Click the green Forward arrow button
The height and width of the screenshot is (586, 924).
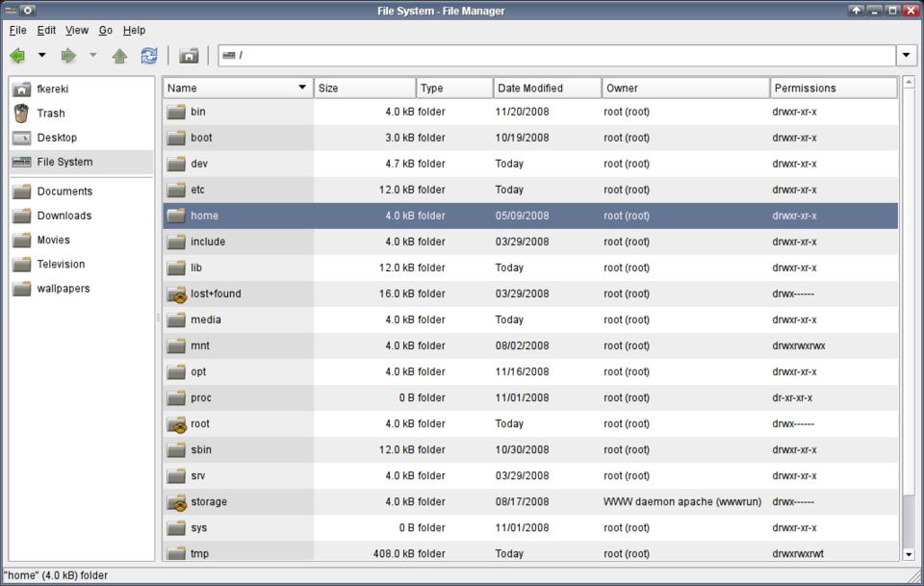(x=68, y=56)
